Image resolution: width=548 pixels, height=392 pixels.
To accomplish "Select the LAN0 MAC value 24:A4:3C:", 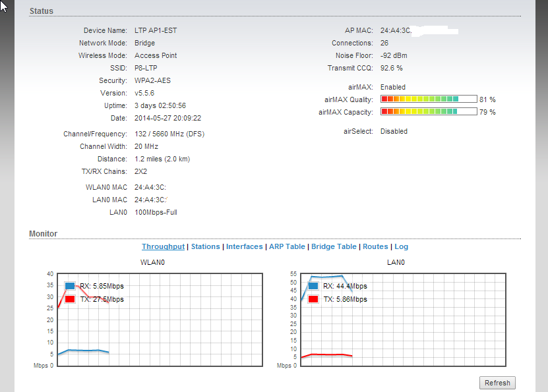I will pyautogui.click(x=150, y=200).
